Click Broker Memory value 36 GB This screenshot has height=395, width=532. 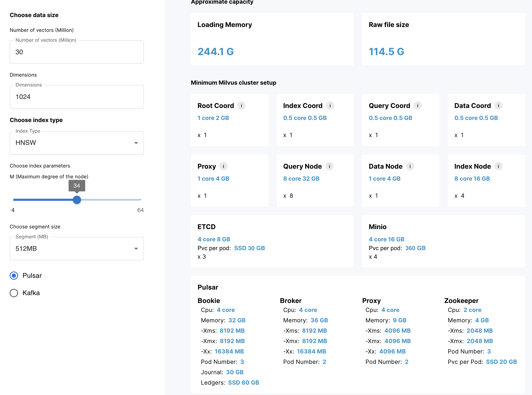tap(319, 320)
